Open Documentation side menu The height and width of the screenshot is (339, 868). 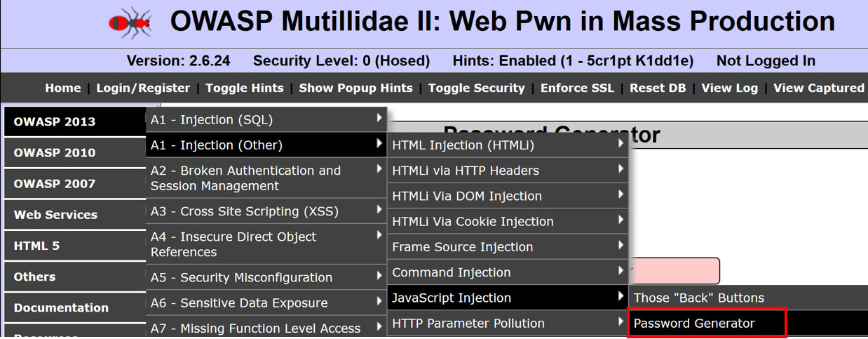[76, 307]
